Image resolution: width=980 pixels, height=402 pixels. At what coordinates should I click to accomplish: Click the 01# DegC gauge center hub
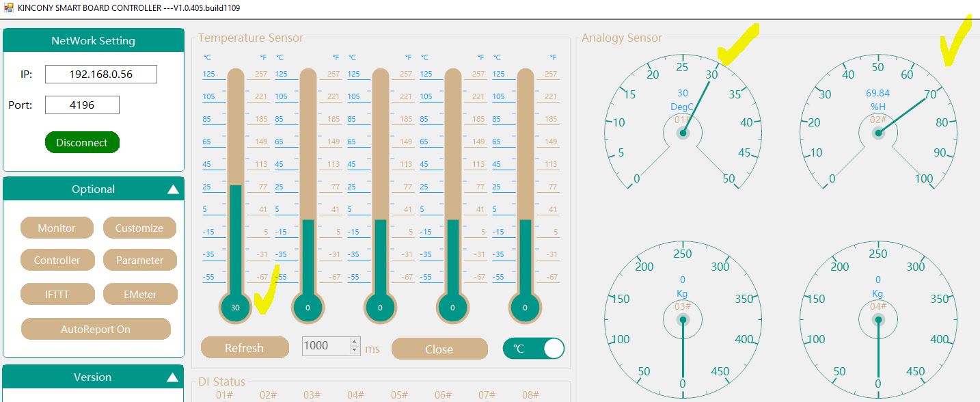coord(683,133)
